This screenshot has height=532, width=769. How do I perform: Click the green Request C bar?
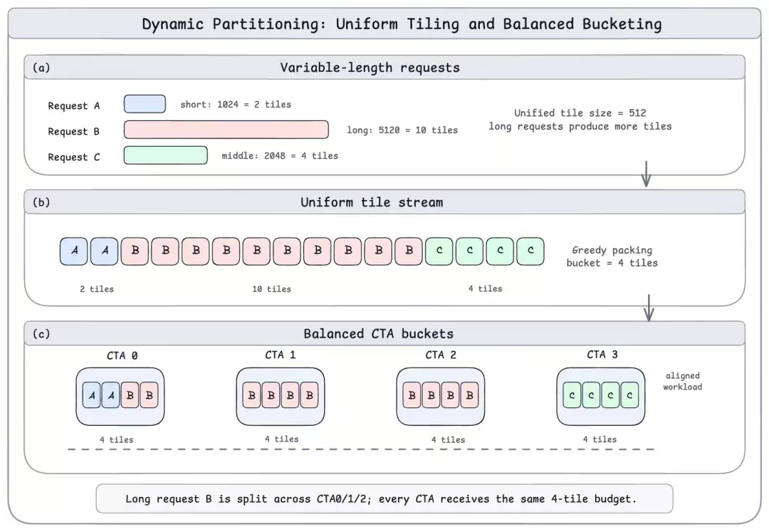point(166,155)
